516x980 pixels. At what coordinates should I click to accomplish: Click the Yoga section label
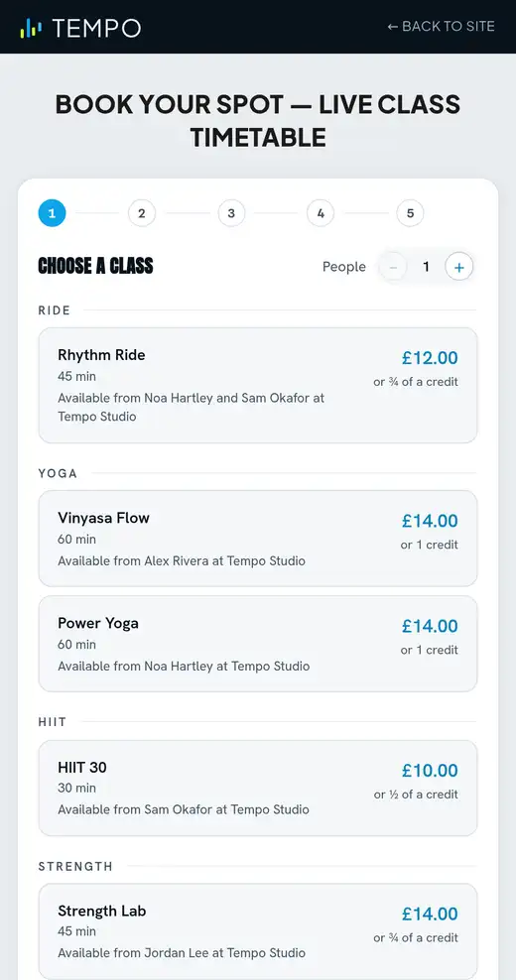coord(58,473)
